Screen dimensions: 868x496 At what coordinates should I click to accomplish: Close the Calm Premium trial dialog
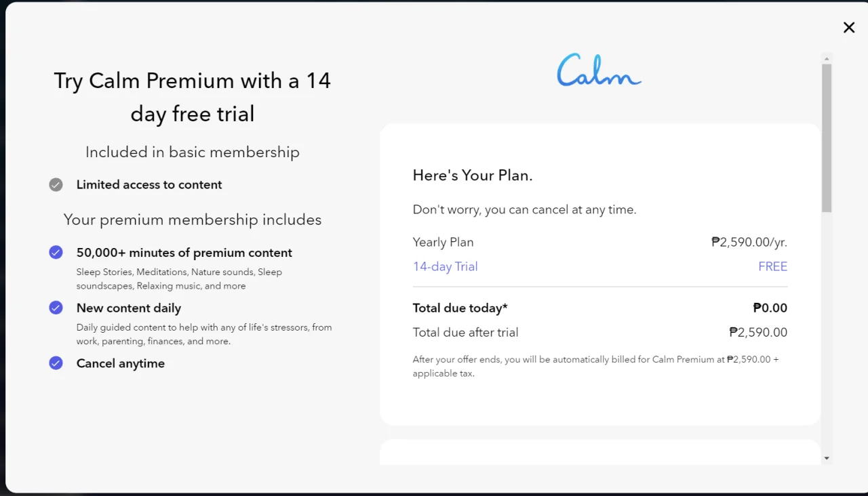pos(849,27)
